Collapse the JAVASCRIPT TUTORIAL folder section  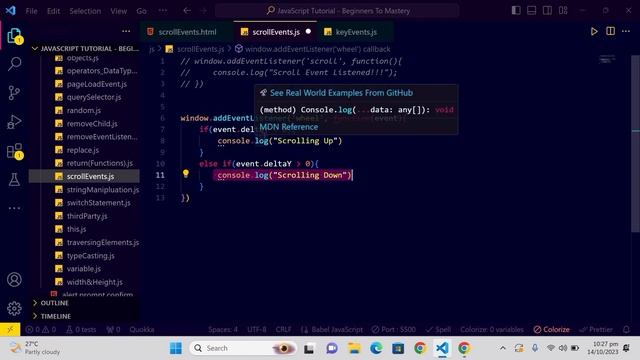85,49
